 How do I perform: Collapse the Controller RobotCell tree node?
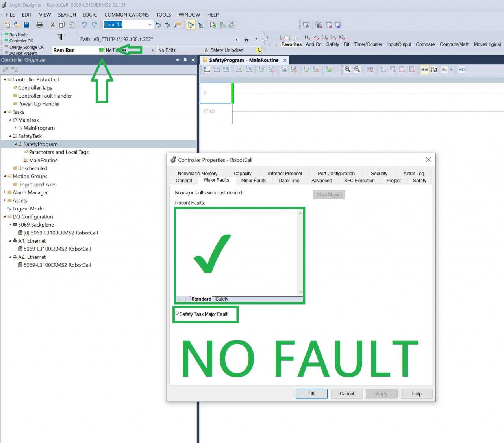coord(5,79)
